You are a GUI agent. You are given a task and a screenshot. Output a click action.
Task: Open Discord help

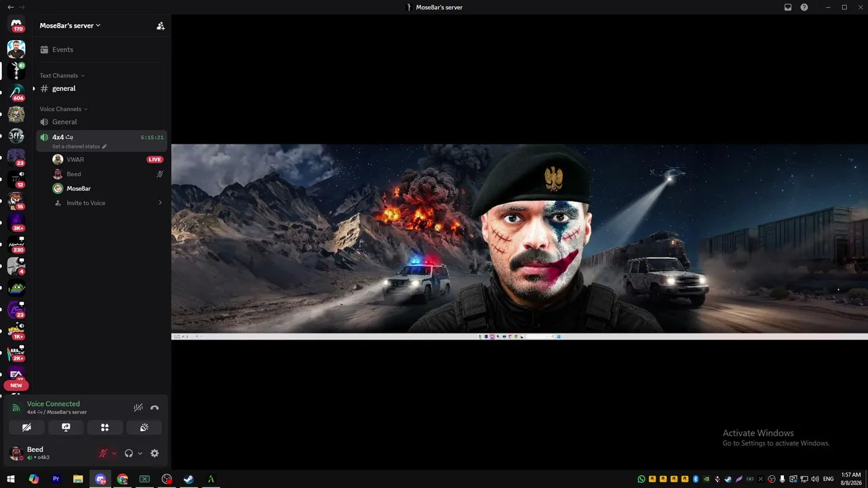coord(804,7)
